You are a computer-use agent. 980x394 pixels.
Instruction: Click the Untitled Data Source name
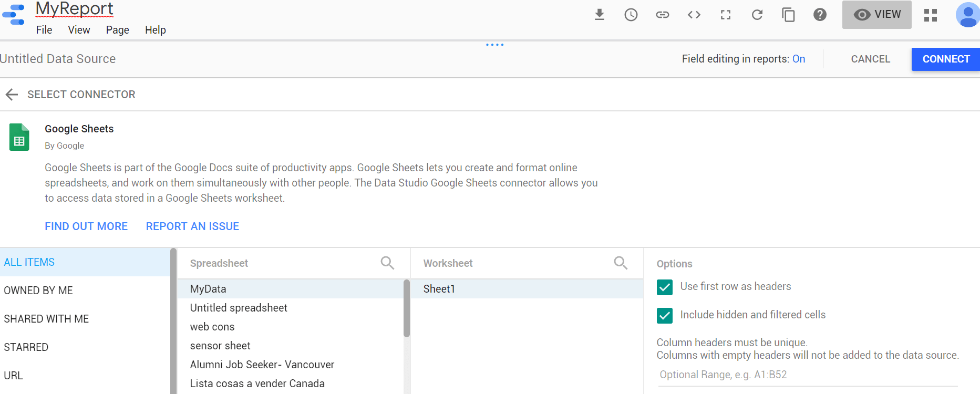pyautogui.click(x=58, y=59)
